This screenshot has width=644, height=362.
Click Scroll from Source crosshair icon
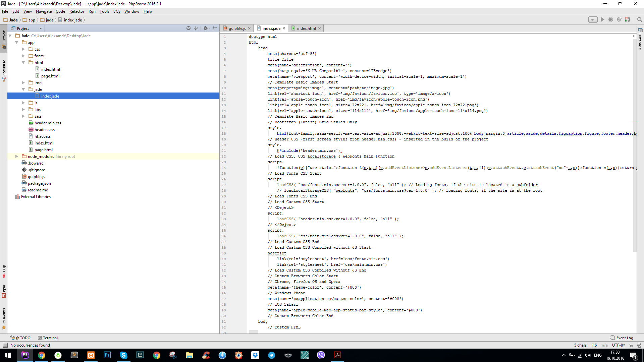(x=189, y=28)
